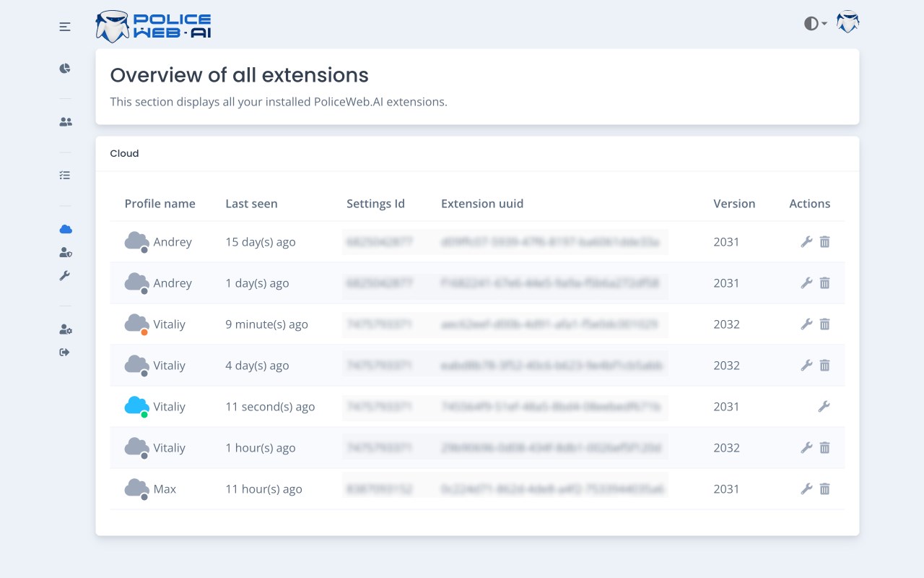Configure Andrey's extension seen 15 days ago

[806, 242]
